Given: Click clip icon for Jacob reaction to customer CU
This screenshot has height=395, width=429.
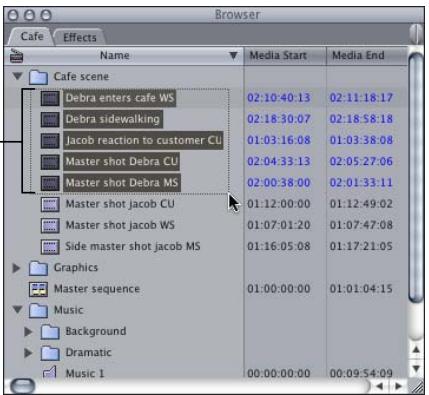Looking at the screenshot, I should [x=50, y=140].
